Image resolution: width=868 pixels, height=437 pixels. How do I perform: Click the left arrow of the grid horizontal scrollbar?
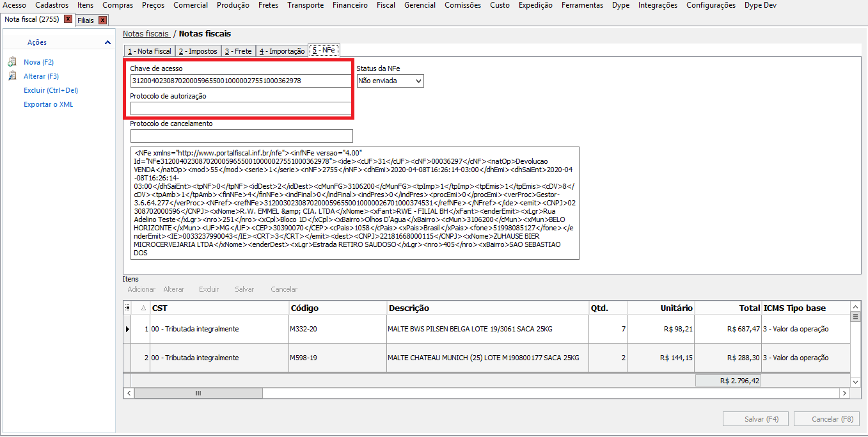[128, 393]
